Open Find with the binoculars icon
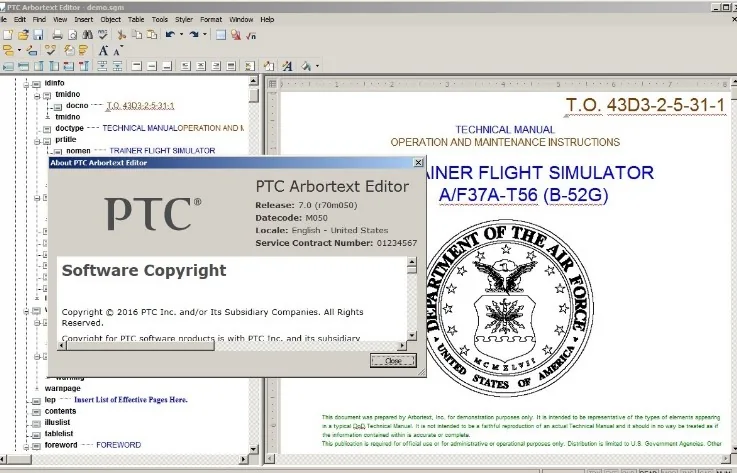 [87, 35]
